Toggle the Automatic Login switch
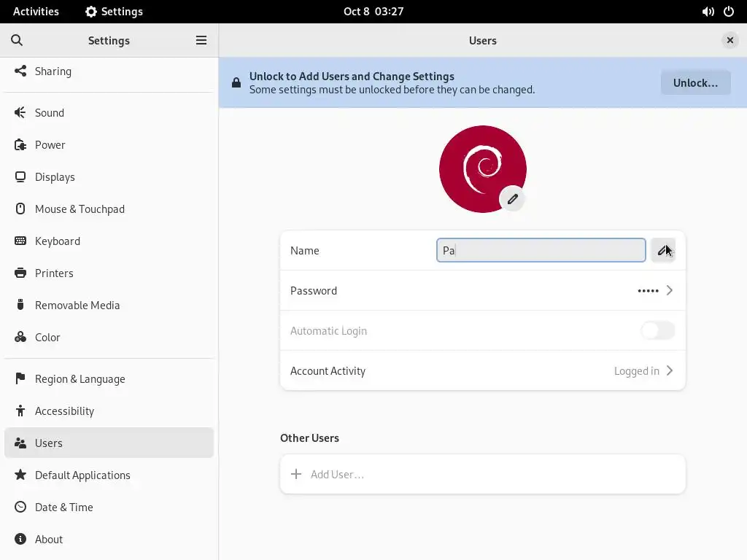Viewport: 747px width, 560px height. pos(657,330)
